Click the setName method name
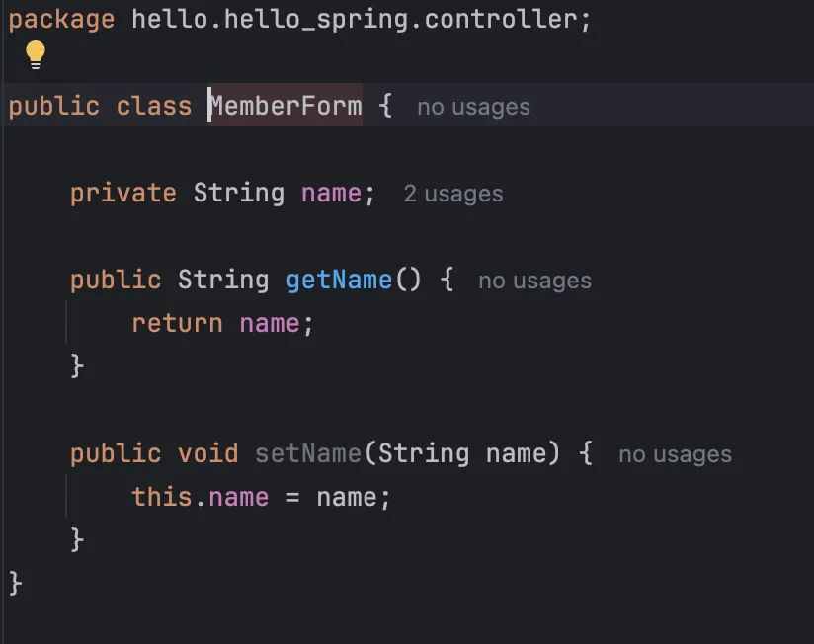814x644 pixels. pyautogui.click(x=307, y=453)
